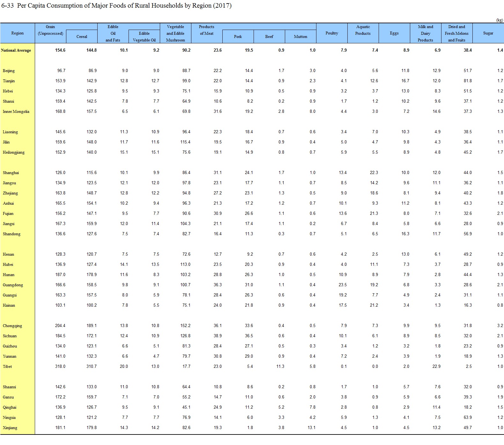Viewport: 504px width, 445px height.
Task: Select the 'Jiangsu' row label
Action: (x=9, y=183)
